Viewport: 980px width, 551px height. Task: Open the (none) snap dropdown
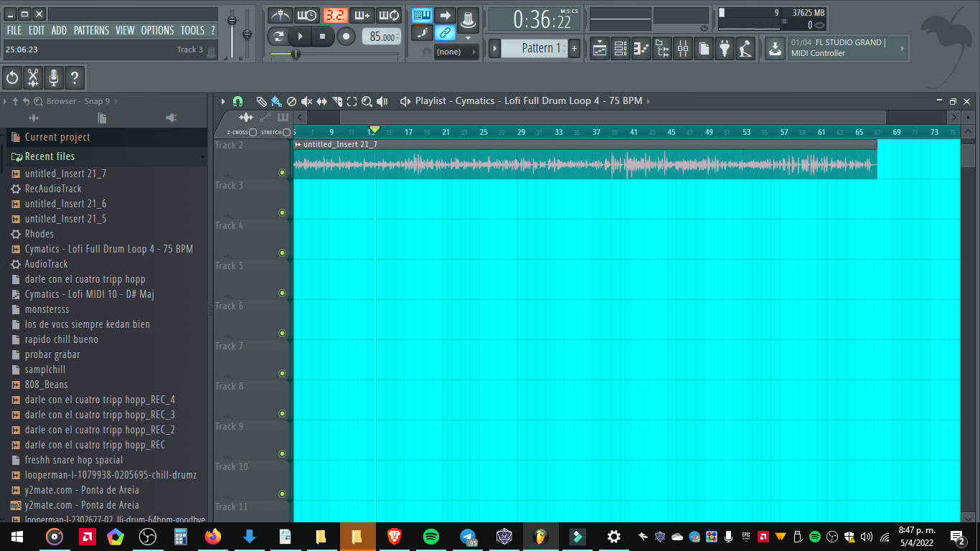coord(456,52)
